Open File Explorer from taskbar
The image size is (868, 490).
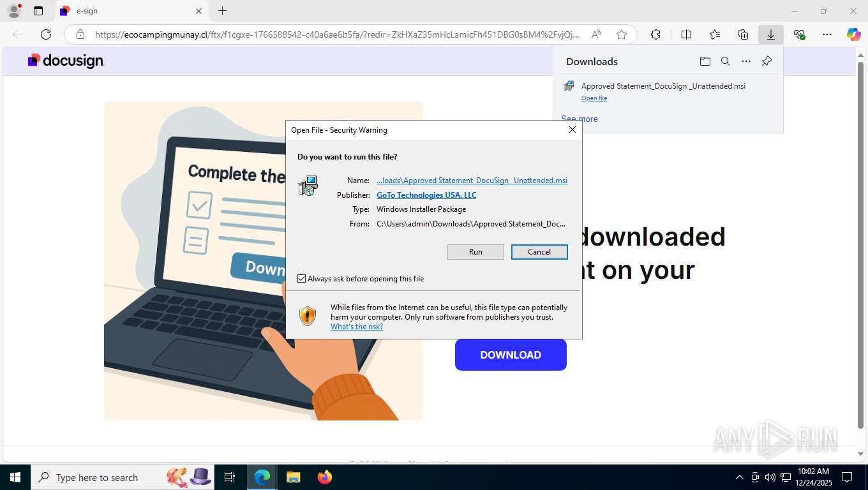[293, 477]
